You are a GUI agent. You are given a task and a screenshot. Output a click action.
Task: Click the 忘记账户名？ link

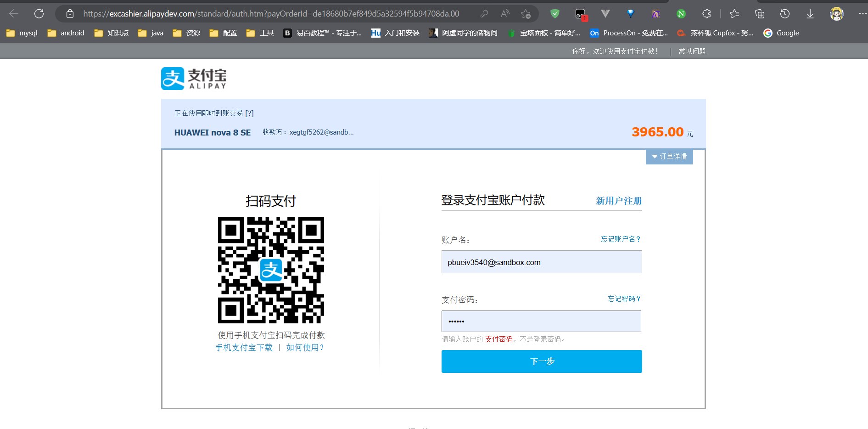[x=621, y=239]
